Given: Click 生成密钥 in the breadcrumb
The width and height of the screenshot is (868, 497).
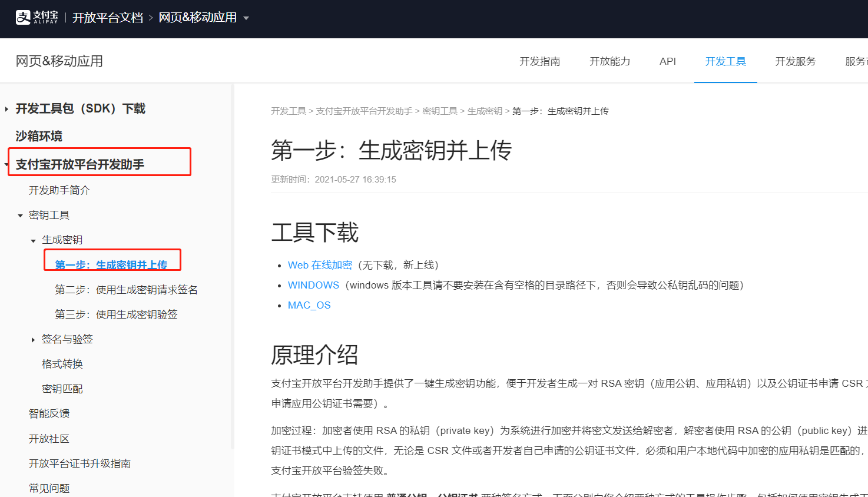Looking at the screenshot, I should coord(485,111).
